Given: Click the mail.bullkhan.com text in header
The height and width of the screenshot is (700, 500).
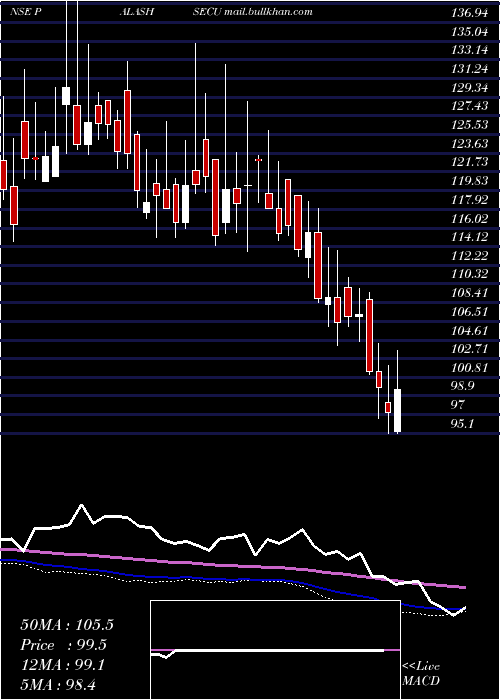Looking at the screenshot, I should pos(268,12).
